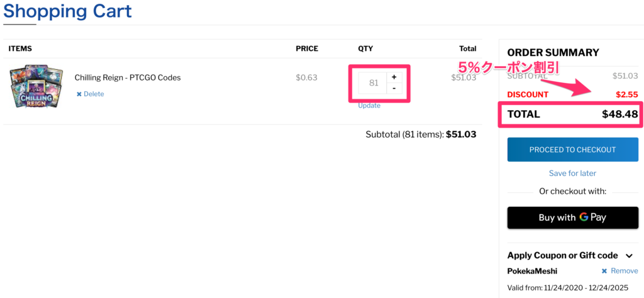Screen dimensions: 644x298
Task: Collapse the Apply Coupon or Gift code chevron
Action: coord(630,255)
